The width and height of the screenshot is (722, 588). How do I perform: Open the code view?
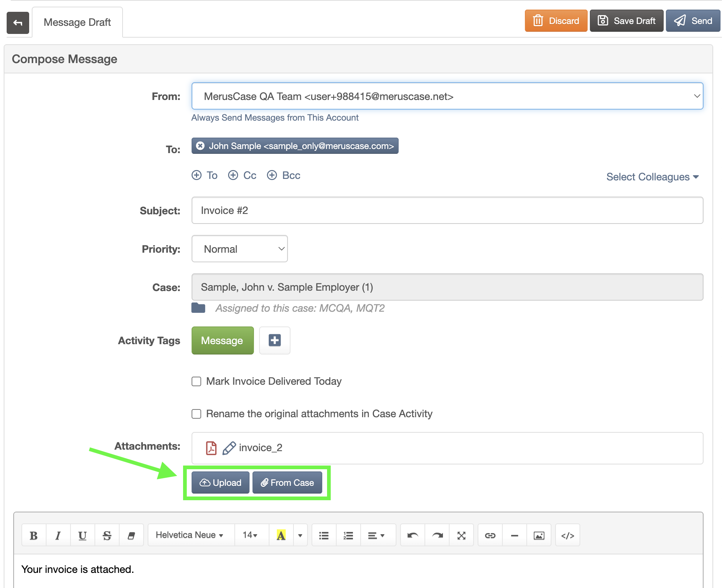pyautogui.click(x=567, y=535)
